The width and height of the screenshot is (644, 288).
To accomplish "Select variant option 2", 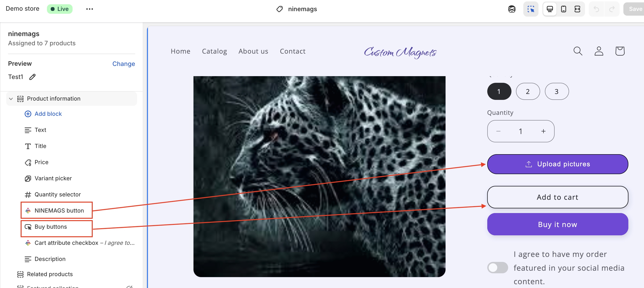I will [528, 91].
